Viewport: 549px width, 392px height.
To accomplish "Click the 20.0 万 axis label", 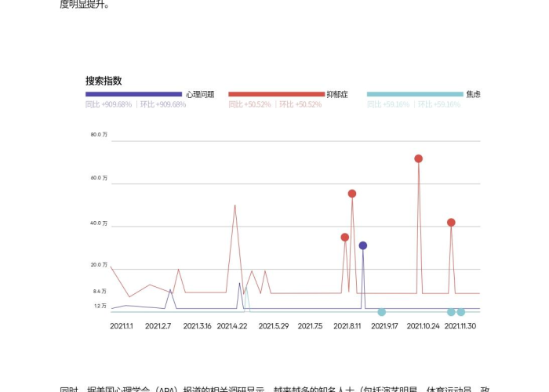I will tap(99, 265).
